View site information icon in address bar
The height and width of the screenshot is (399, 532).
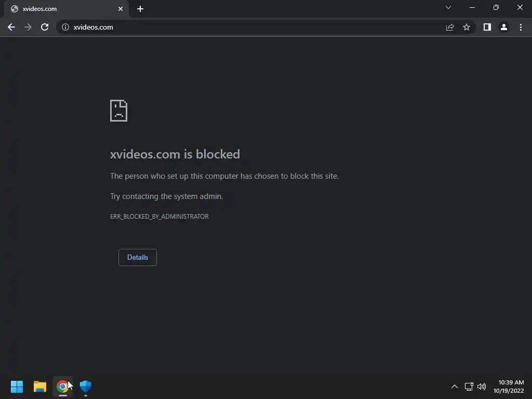tap(65, 27)
